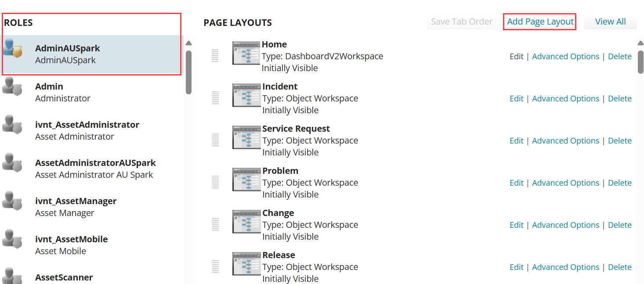Click the Change layout thumbnail
The image size is (644, 284).
click(246, 222)
